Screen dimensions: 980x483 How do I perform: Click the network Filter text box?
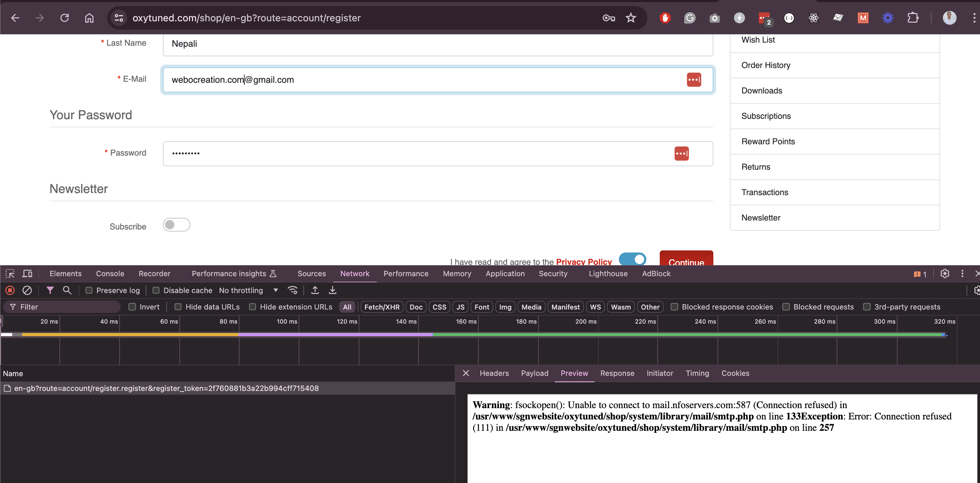point(62,307)
